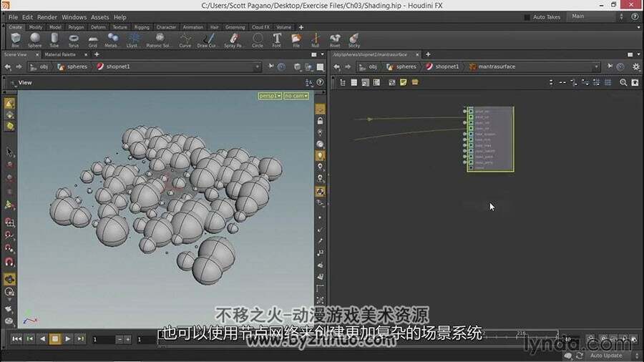
Task: Go back in scene view path history
Action: pos(8,67)
